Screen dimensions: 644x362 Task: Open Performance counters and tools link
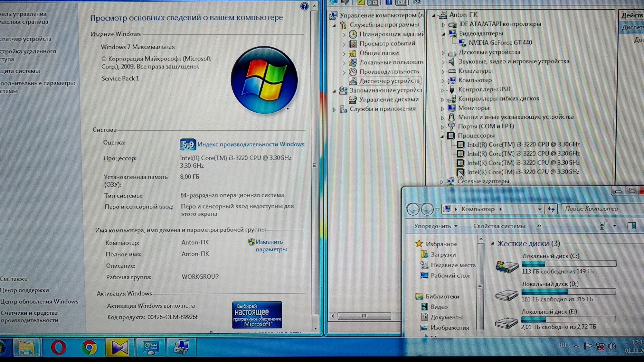[x=30, y=316]
